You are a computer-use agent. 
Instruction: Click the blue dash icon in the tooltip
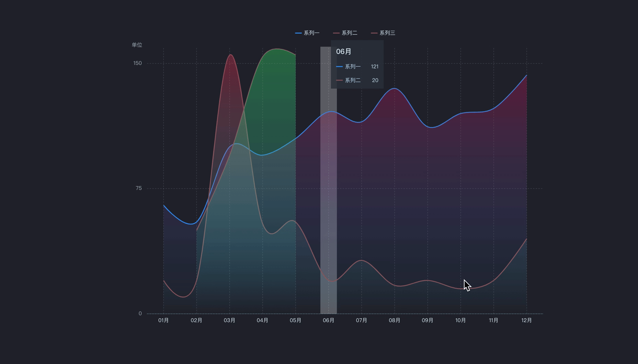point(339,66)
